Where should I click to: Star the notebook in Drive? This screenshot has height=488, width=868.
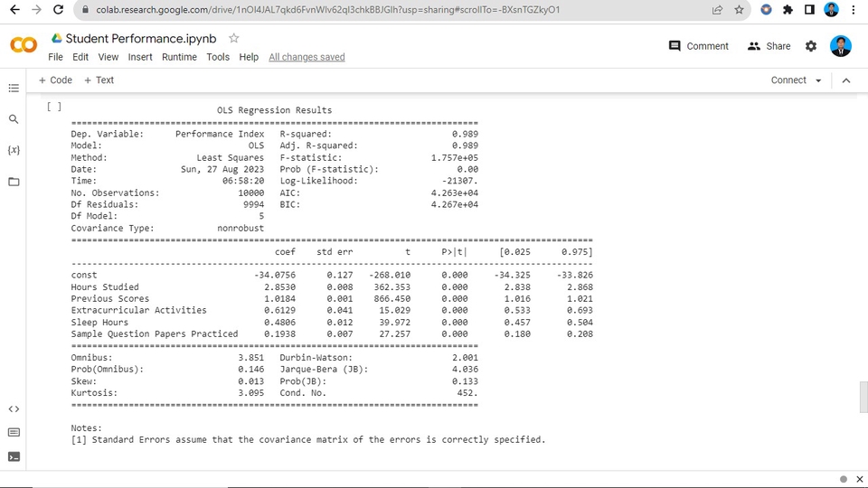(x=233, y=38)
